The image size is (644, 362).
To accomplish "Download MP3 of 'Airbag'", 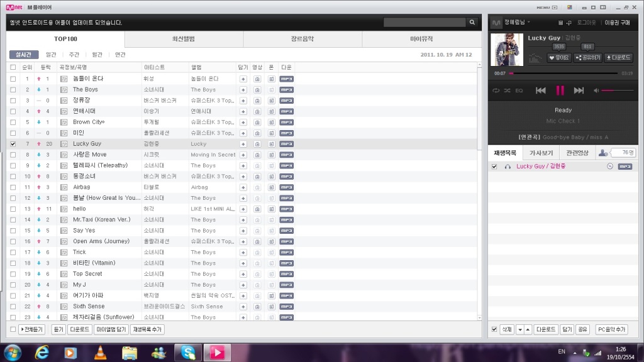I will click(286, 187).
